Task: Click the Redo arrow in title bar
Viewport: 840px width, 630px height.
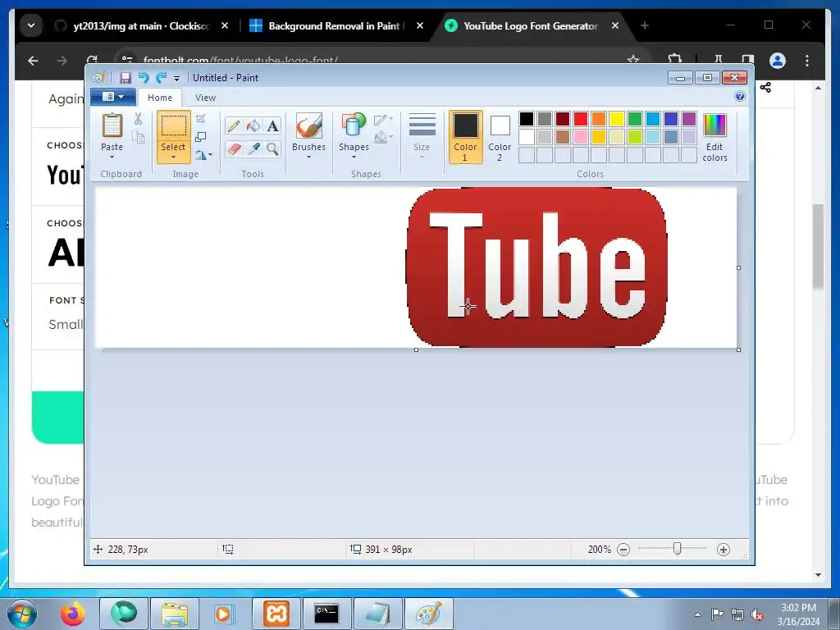Action: click(162, 78)
